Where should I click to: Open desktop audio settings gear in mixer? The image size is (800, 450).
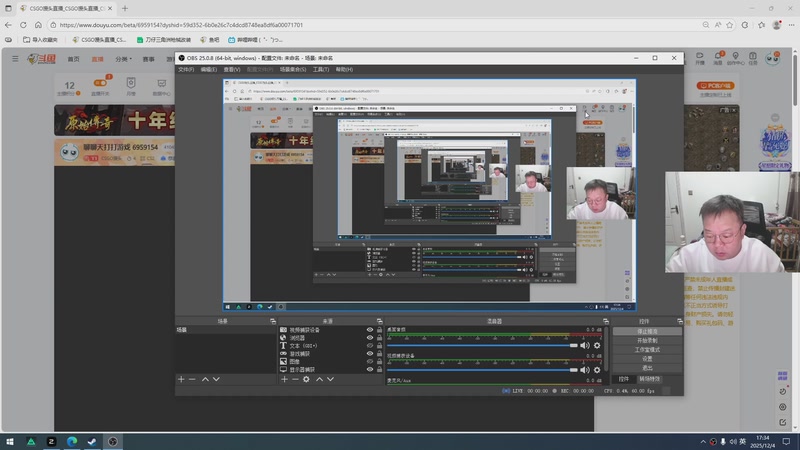click(597, 345)
